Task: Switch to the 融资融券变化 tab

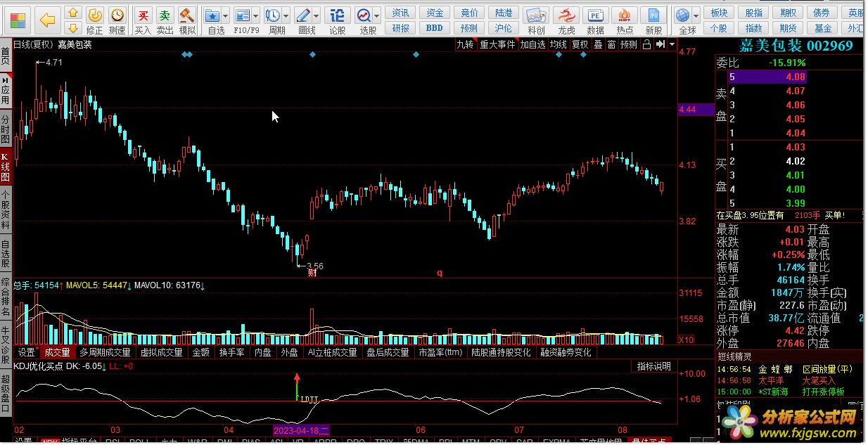Action: (x=566, y=352)
